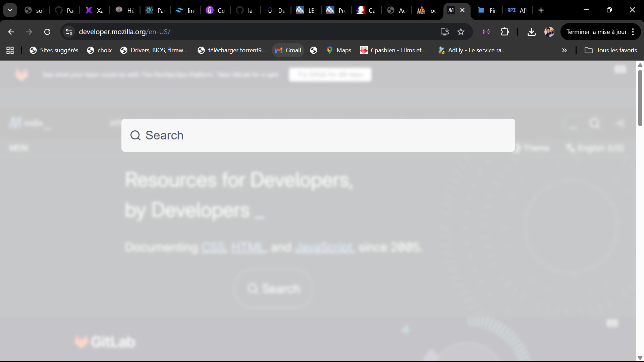This screenshot has height=362, width=644.
Task: Expand the hidden bookmarks chevron
Action: (564, 50)
